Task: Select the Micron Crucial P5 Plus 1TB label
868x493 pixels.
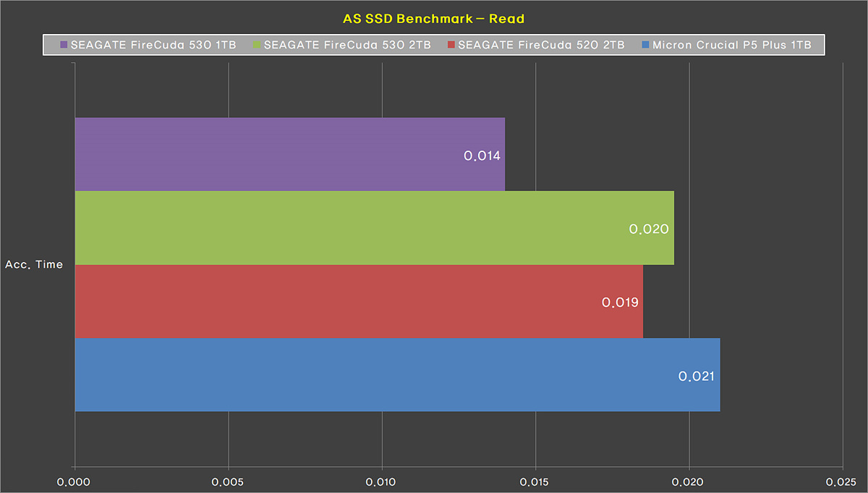Action: (x=732, y=45)
